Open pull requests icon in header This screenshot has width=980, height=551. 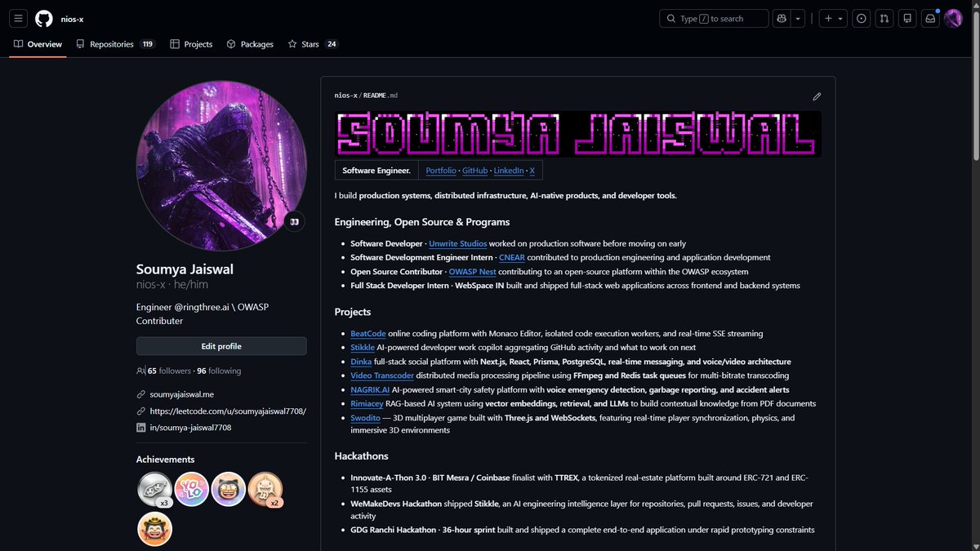pyautogui.click(x=884, y=18)
